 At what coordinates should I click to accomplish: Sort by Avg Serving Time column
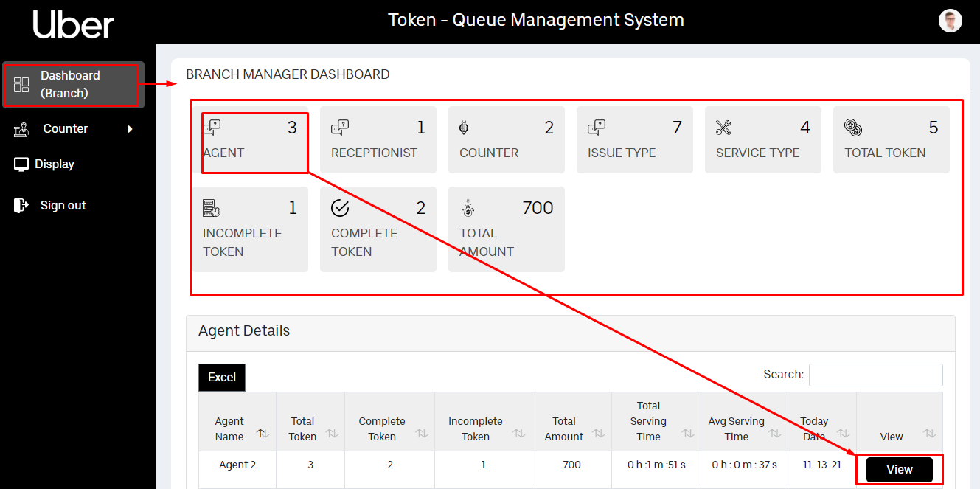pyautogui.click(x=775, y=434)
